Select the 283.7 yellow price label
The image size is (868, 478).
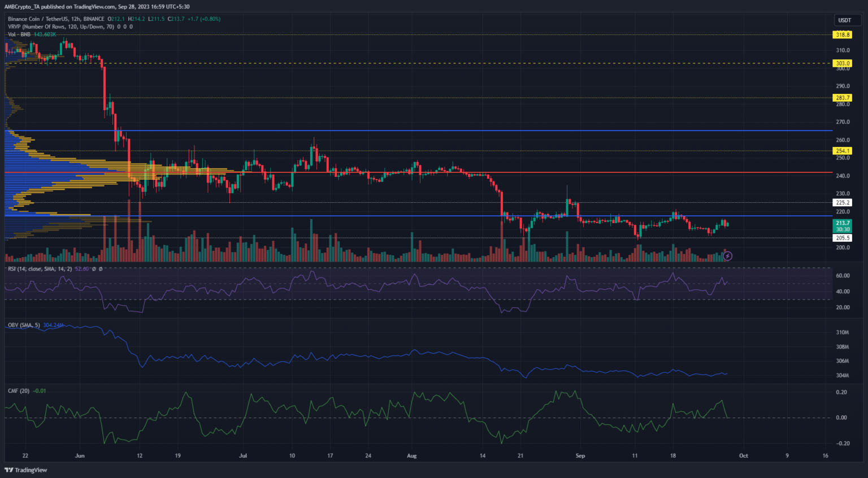click(x=843, y=98)
